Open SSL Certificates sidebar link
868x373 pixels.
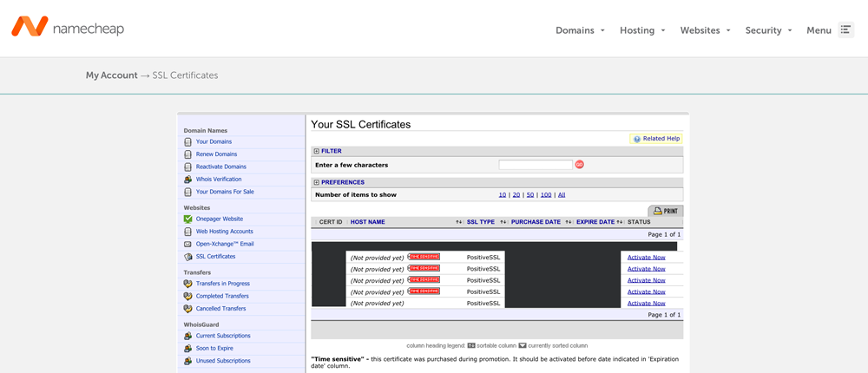pyautogui.click(x=215, y=257)
